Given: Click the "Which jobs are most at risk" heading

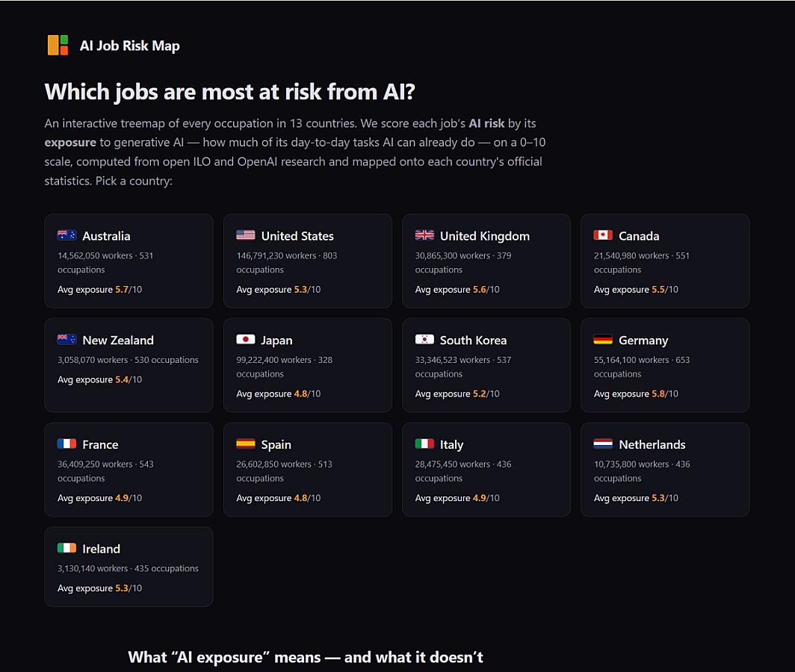Looking at the screenshot, I should coord(229,93).
